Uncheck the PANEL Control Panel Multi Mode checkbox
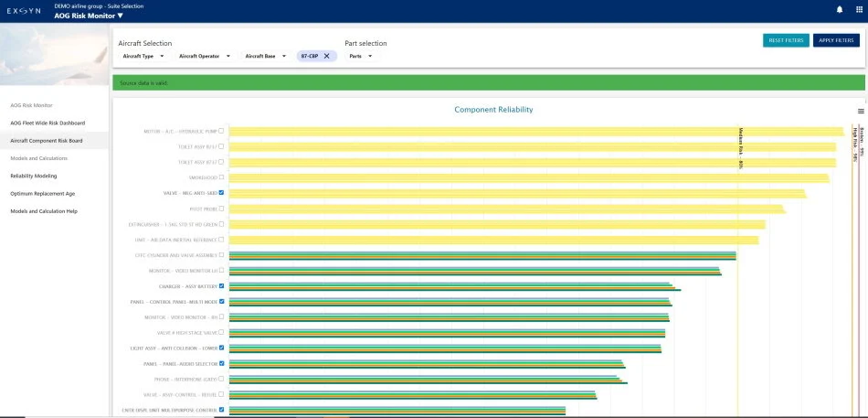 click(x=221, y=302)
